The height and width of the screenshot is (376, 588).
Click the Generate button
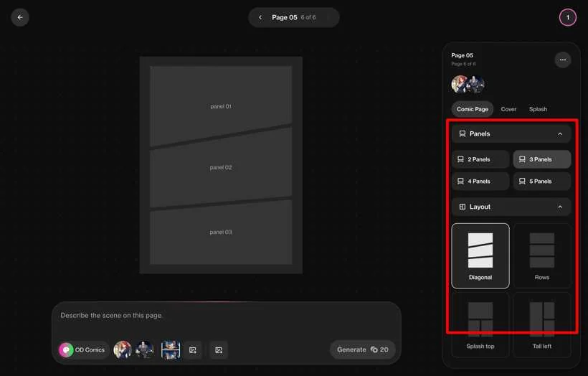(x=363, y=349)
